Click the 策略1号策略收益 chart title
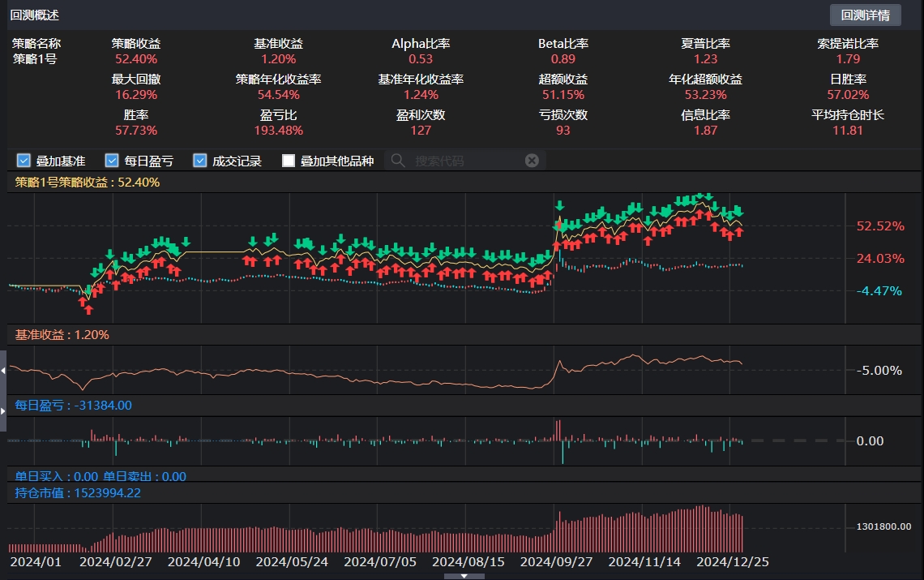Viewport: 924px width, 580px height. coord(88,183)
